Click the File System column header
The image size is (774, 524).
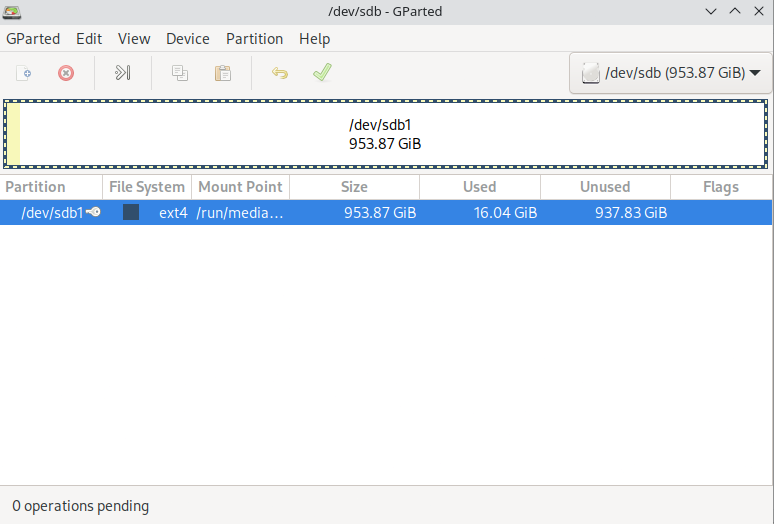[147, 187]
